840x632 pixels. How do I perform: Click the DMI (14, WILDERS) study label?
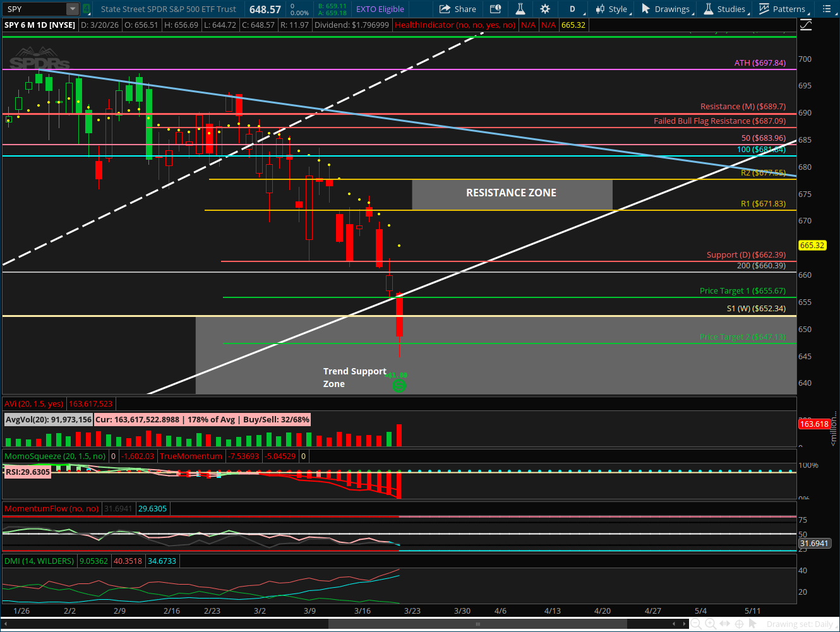click(39, 561)
